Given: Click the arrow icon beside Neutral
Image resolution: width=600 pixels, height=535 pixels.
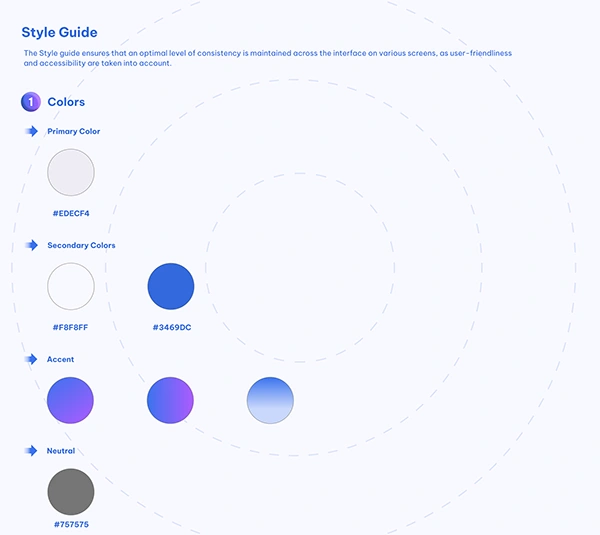Looking at the screenshot, I should (31, 451).
